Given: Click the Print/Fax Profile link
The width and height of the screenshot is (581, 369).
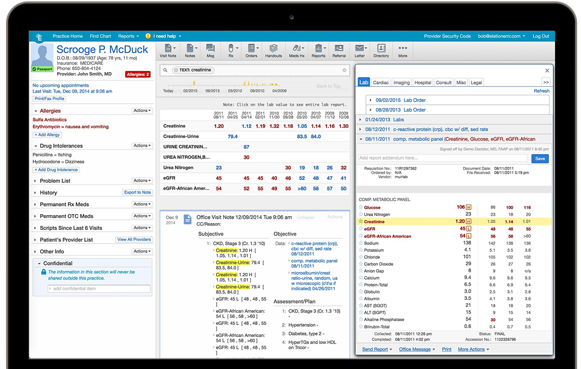Looking at the screenshot, I should (x=49, y=99).
